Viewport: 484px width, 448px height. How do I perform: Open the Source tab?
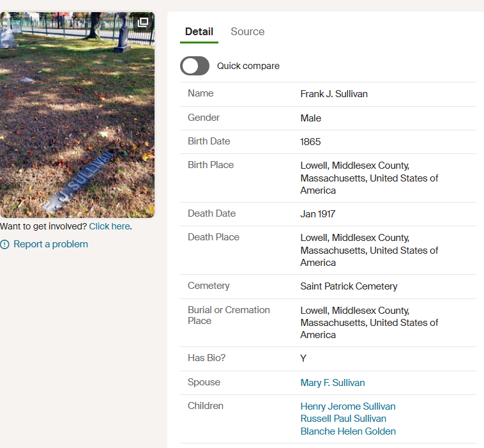point(247,32)
